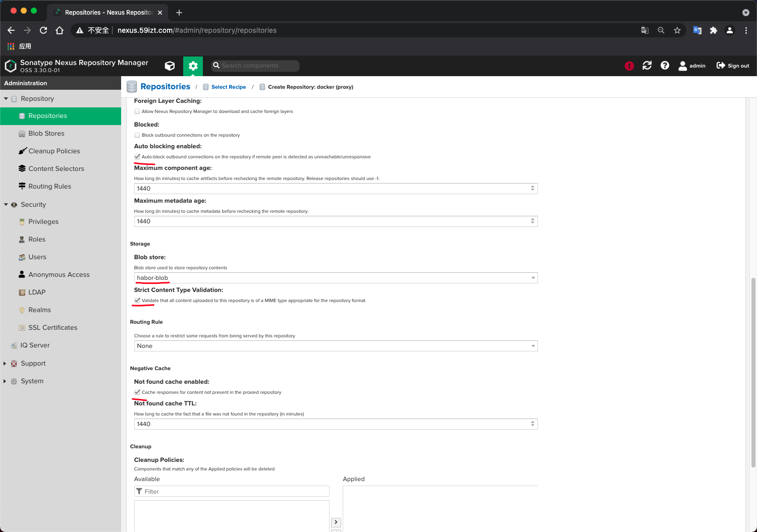757x532 pixels.
Task: Adjust Maximum metadata age spinner
Action: pyautogui.click(x=532, y=221)
